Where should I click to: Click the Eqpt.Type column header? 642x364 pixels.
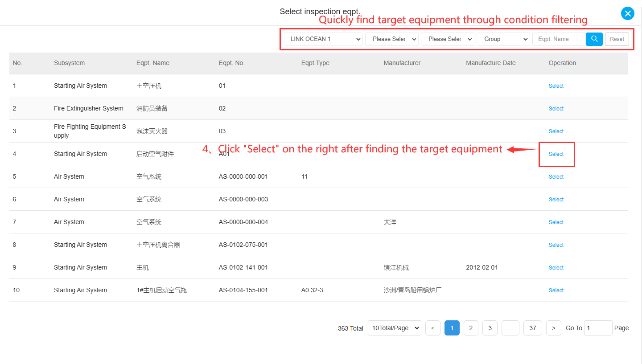coord(315,63)
